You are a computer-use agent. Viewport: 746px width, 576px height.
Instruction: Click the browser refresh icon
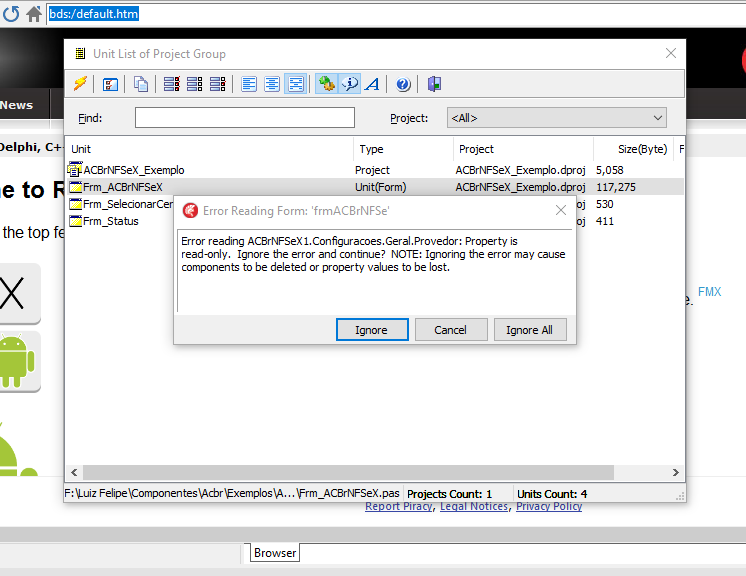[x=11, y=14]
